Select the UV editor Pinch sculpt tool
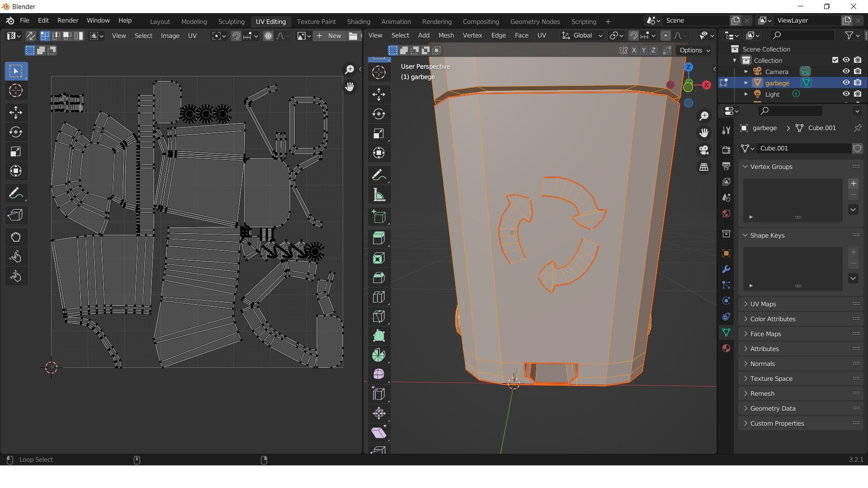This screenshot has height=488, width=868. coord(16,276)
